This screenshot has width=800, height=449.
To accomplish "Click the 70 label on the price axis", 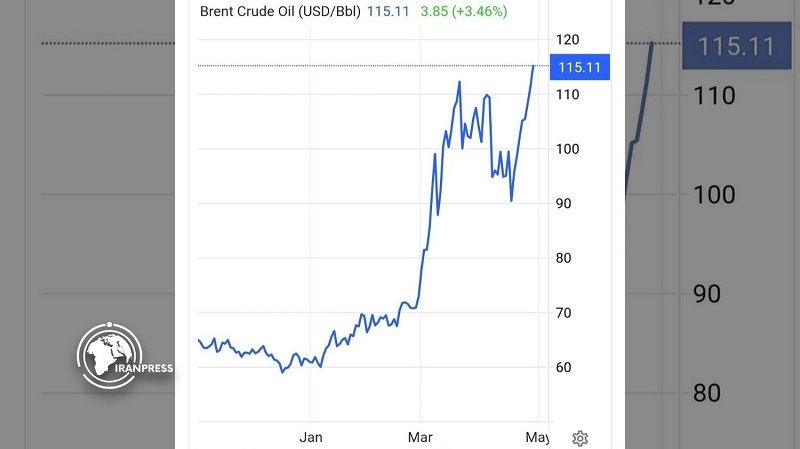I will [564, 313].
